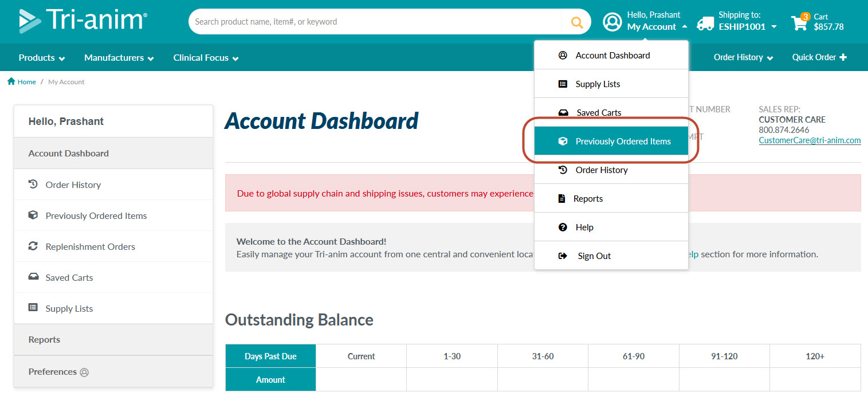
Task: Click the Order History icon in dropdown menu
Action: (x=563, y=170)
